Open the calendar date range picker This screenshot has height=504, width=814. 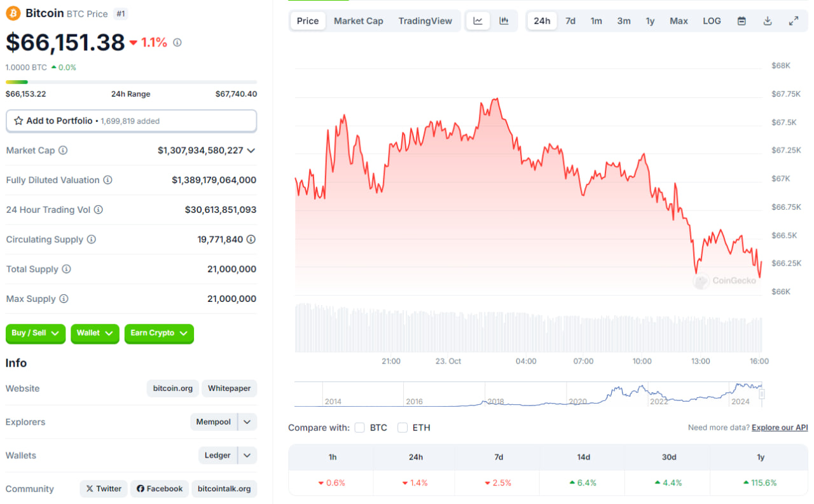point(742,21)
